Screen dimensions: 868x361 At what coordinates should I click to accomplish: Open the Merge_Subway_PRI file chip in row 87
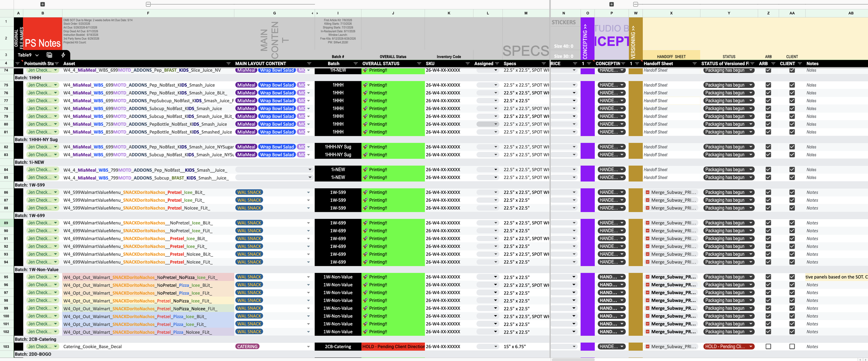pyautogui.click(x=671, y=200)
